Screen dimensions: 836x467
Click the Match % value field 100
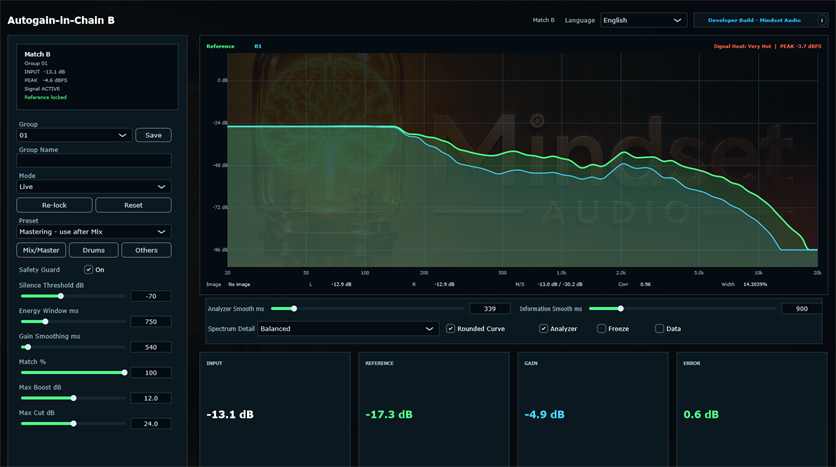pos(151,373)
